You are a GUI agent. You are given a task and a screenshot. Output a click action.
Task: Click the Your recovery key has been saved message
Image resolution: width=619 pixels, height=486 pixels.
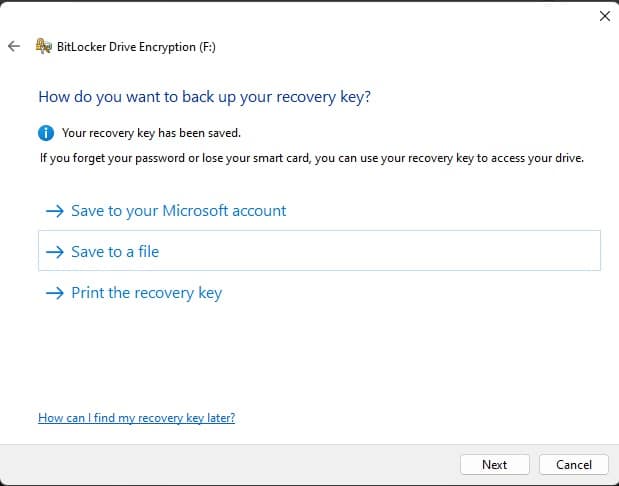pos(151,133)
